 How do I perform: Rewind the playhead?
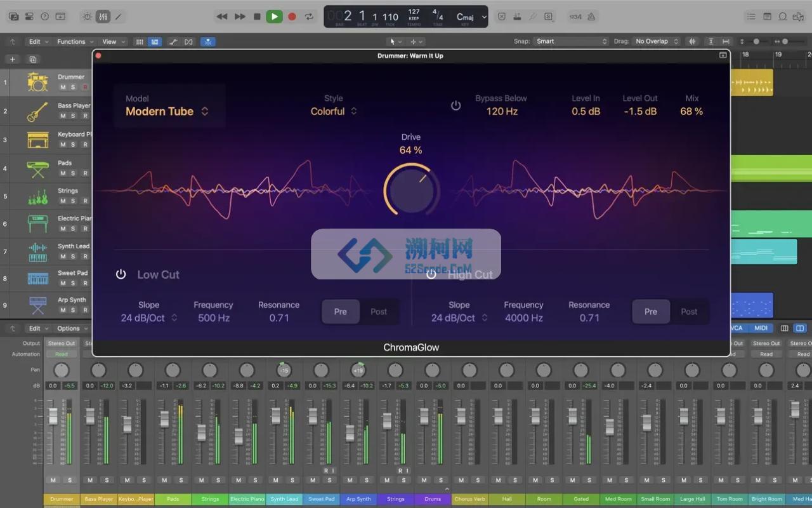[x=221, y=17]
